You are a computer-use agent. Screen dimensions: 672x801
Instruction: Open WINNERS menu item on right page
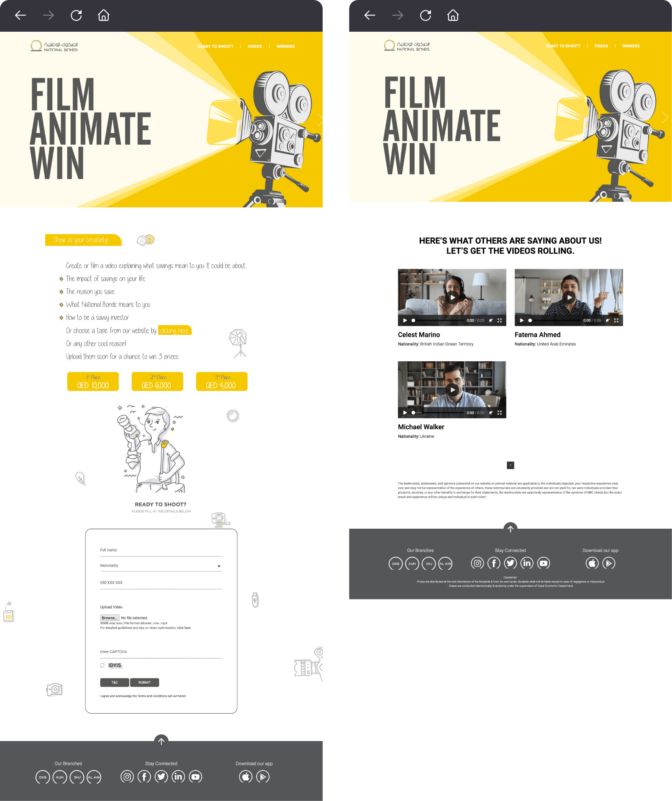pos(631,46)
